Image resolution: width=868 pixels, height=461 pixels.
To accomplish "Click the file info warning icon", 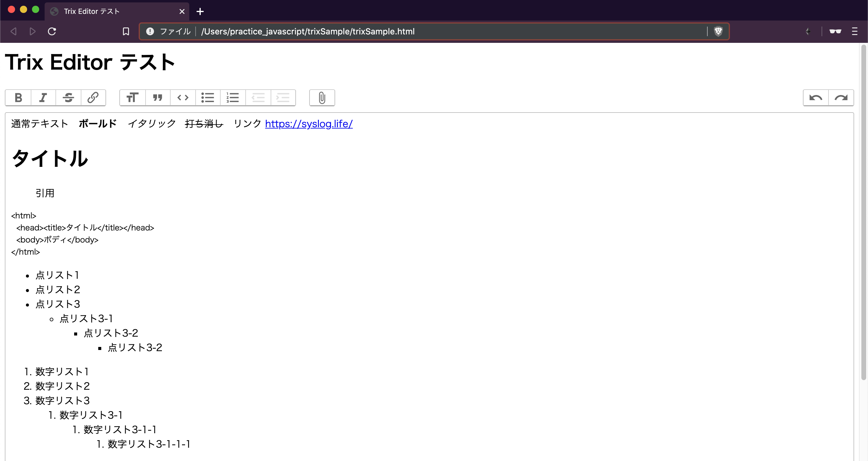I will pos(150,31).
